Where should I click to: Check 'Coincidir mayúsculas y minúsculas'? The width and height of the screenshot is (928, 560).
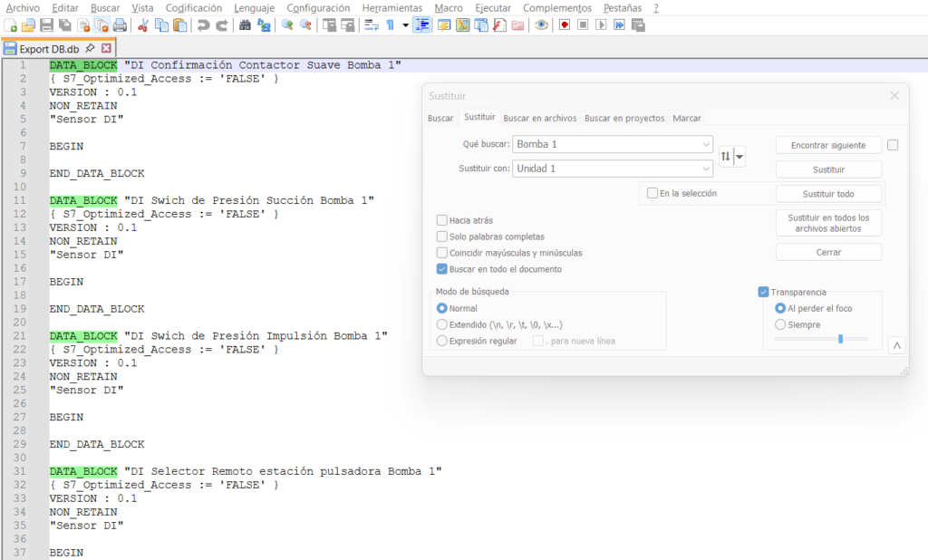[442, 253]
